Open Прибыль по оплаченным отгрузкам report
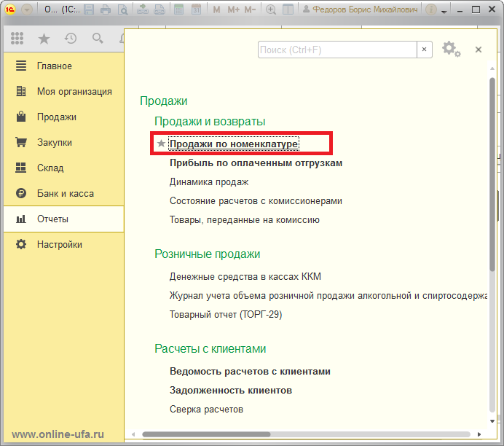Image resolution: width=504 pixels, height=446 pixels. pos(256,163)
